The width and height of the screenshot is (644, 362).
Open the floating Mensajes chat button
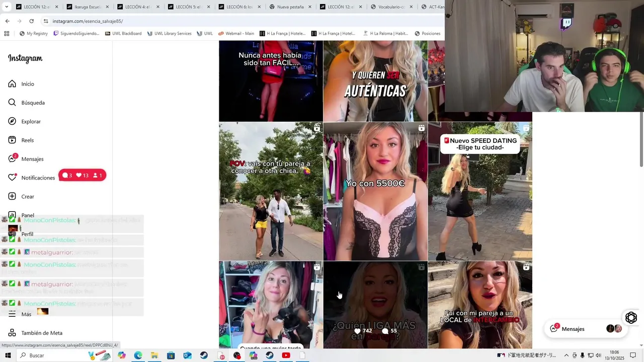pyautogui.click(x=586, y=329)
